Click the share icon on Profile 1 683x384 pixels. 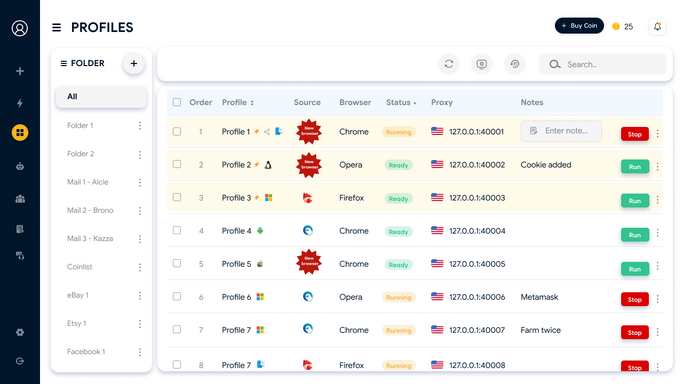coord(267,131)
